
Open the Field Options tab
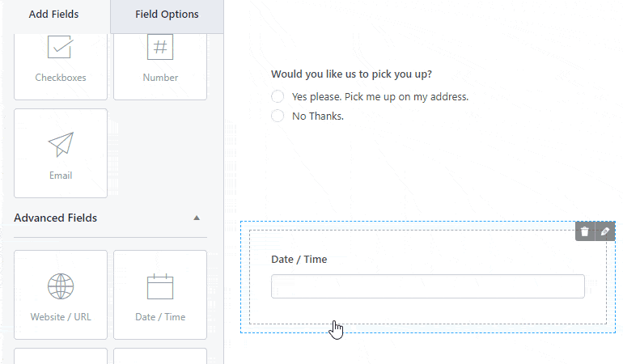coord(167,15)
